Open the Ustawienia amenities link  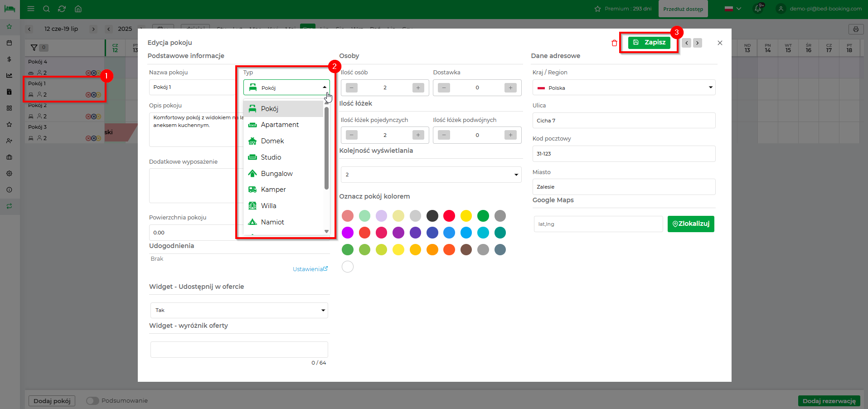pos(310,269)
